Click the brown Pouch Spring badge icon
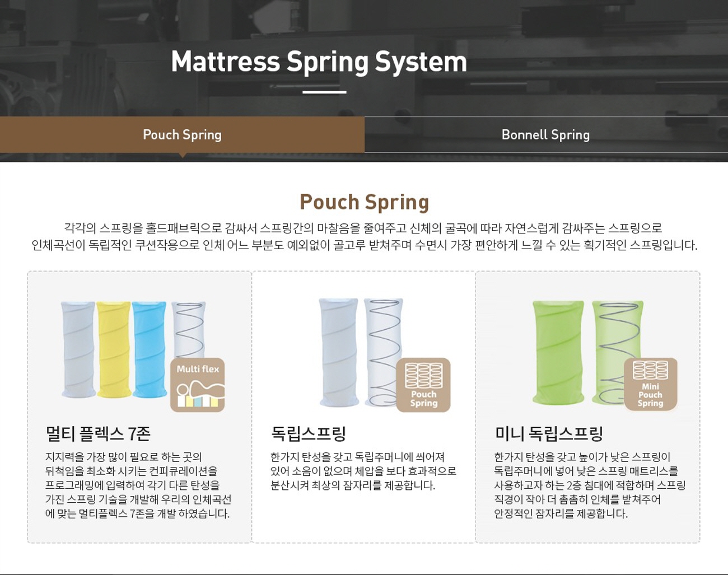This screenshot has height=575, width=728. pos(423,385)
